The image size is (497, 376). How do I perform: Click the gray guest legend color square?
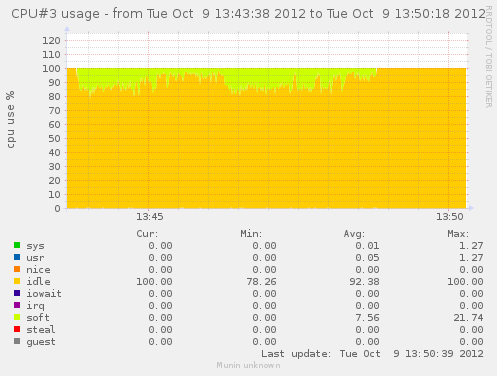(x=17, y=341)
